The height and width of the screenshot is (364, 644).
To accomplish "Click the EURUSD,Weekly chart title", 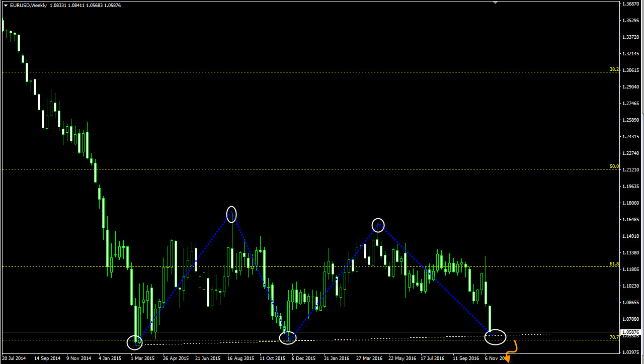I will click(x=28, y=5).
